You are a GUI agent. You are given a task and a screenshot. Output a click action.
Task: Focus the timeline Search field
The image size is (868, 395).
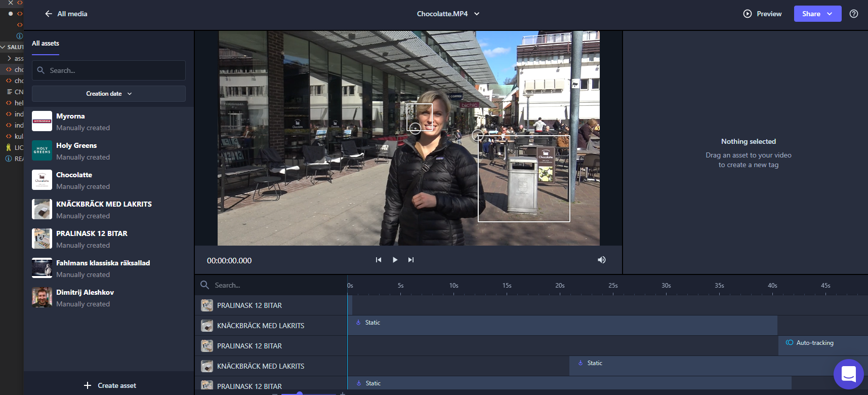pos(271,285)
